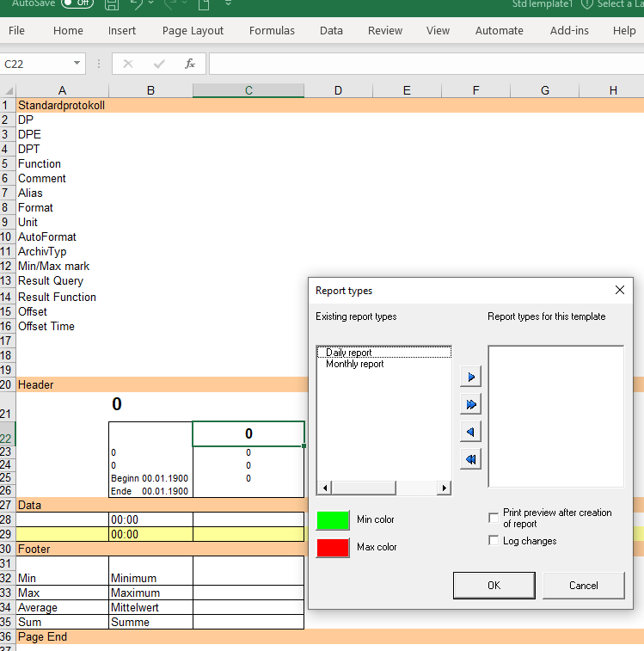The height and width of the screenshot is (651, 644).
Task: Click Cancel in Report types dialog
Action: tap(583, 586)
